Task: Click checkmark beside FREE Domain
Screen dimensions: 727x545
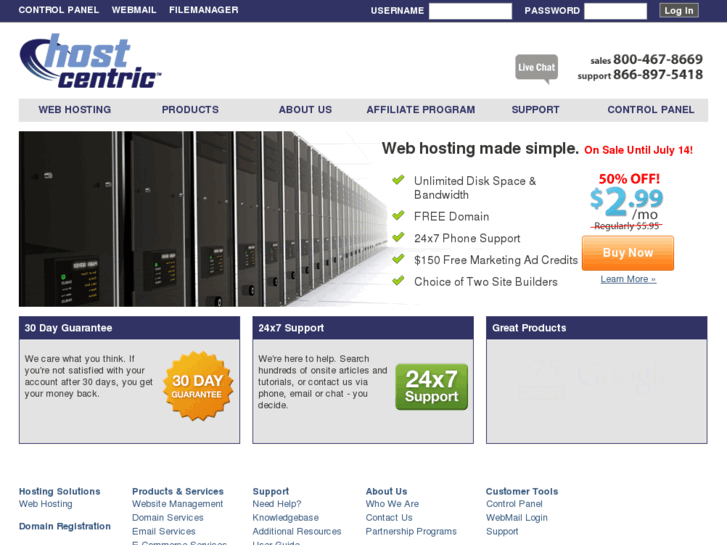Action: [x=398, y=216]
